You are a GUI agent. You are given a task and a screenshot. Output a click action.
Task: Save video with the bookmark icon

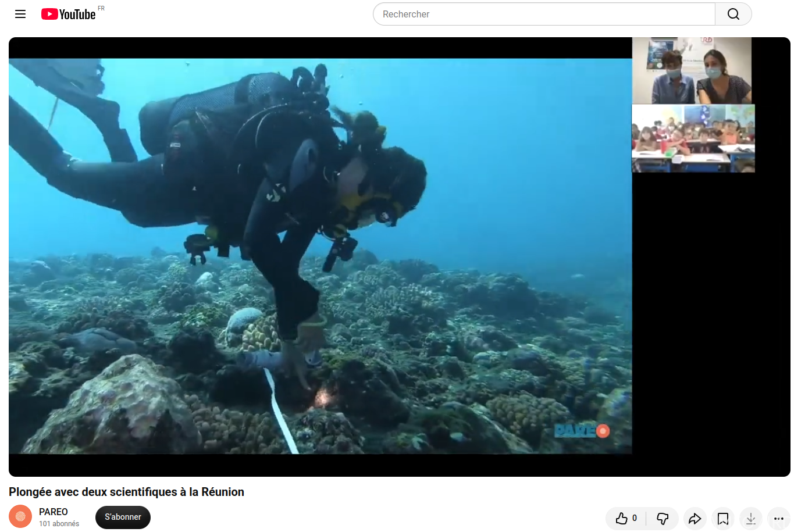723,518
